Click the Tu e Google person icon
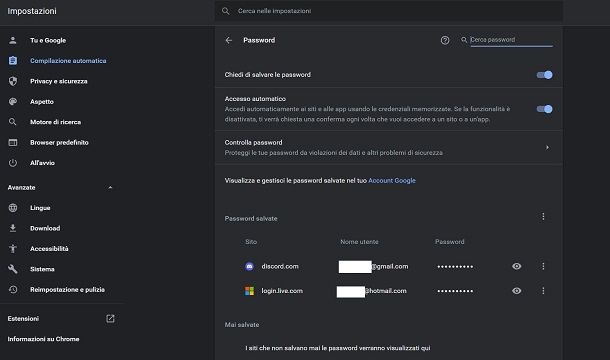Image resolution: width=610 pixels, height=360 pixels. click(x=13, y=40)
